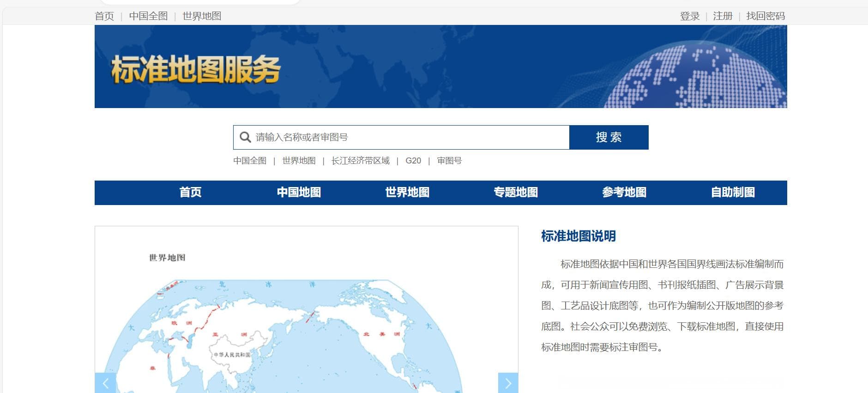
Task: Open 世界地图 tab in blue navigation bar
Action: tap(407, 193)
